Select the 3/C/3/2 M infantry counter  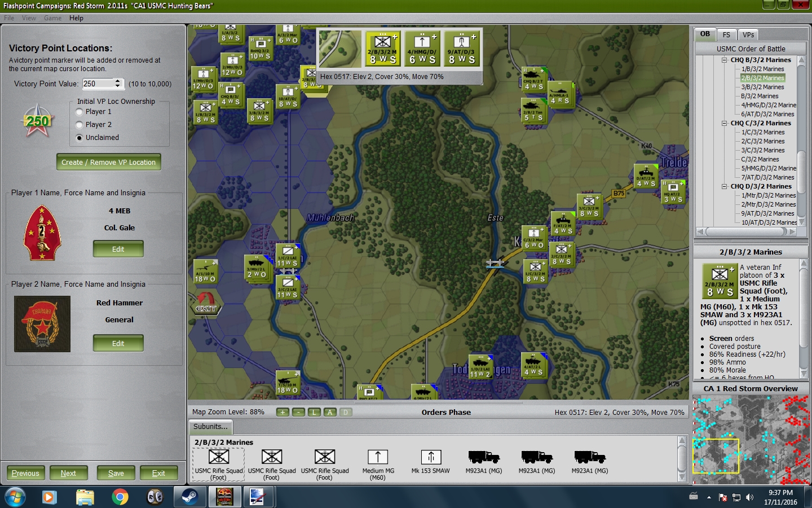click(x=589, y=206)
